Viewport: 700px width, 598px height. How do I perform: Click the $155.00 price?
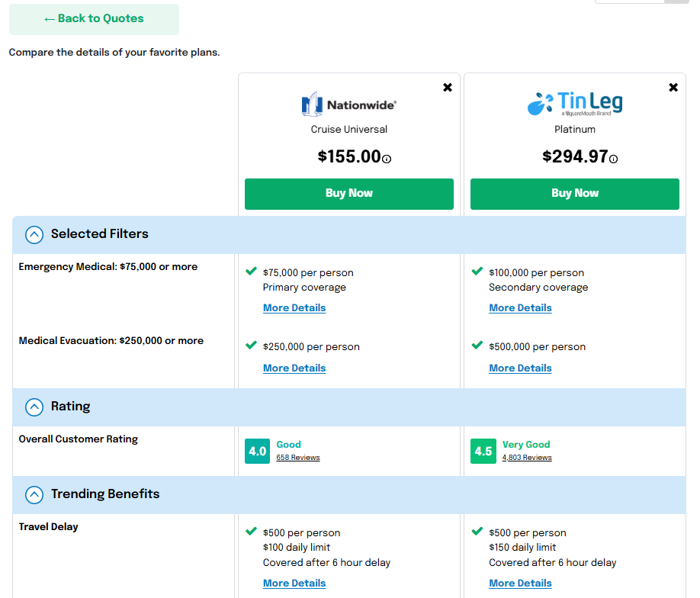349,157
